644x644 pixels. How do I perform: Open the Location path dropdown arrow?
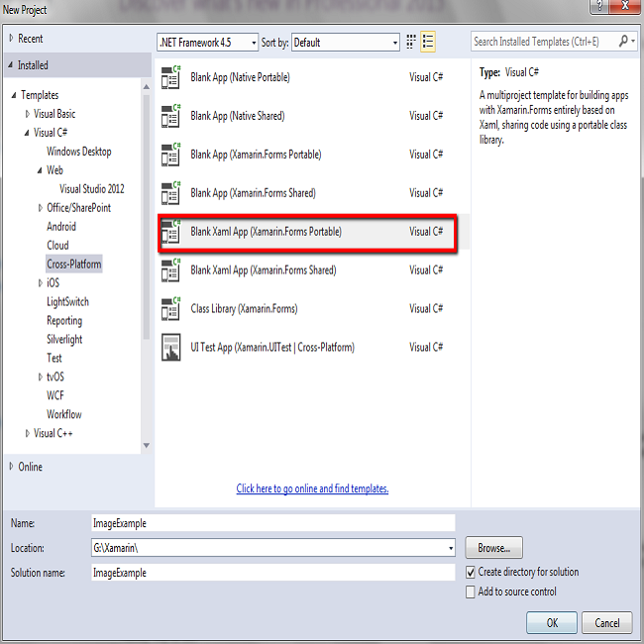coord(451,548)
